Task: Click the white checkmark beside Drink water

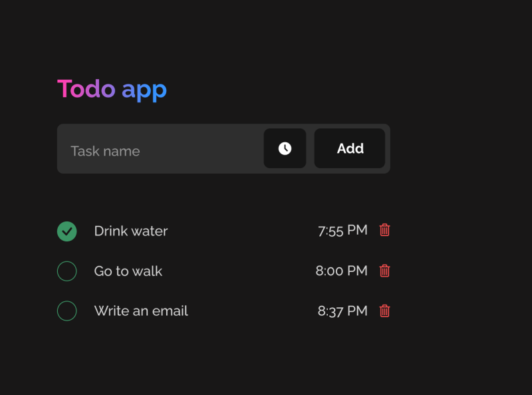Action: point(66,231)
